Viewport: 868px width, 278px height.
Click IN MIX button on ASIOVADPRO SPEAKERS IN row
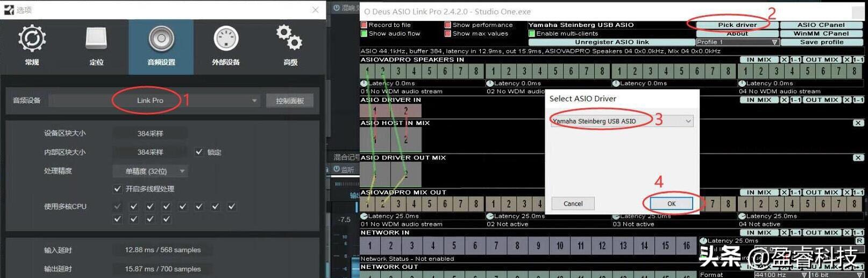(x=759, y=60)
